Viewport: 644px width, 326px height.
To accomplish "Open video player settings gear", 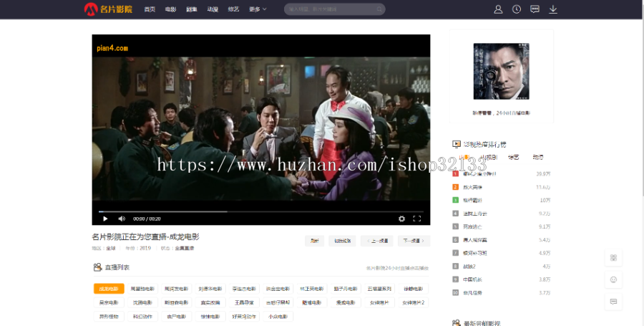I will coord(401,219).
